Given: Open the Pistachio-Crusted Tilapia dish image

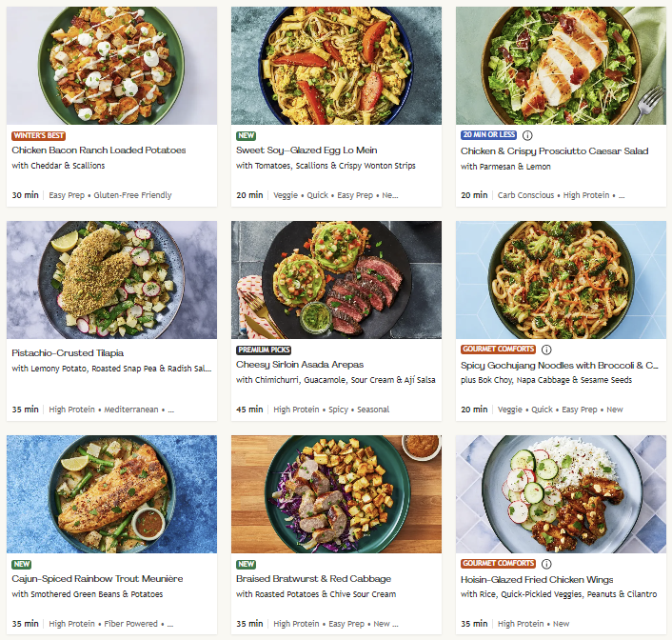Looking at the screenshot, I should click(111, 280).
